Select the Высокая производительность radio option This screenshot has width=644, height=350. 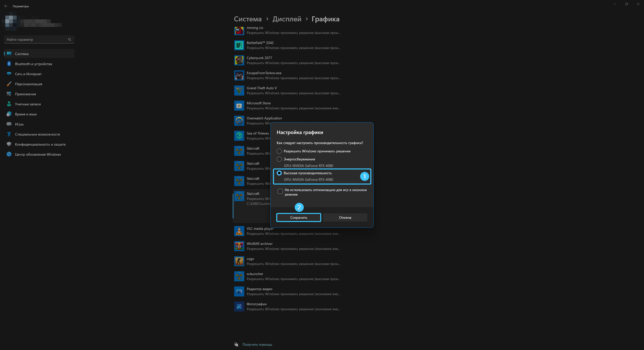(279, 173)
